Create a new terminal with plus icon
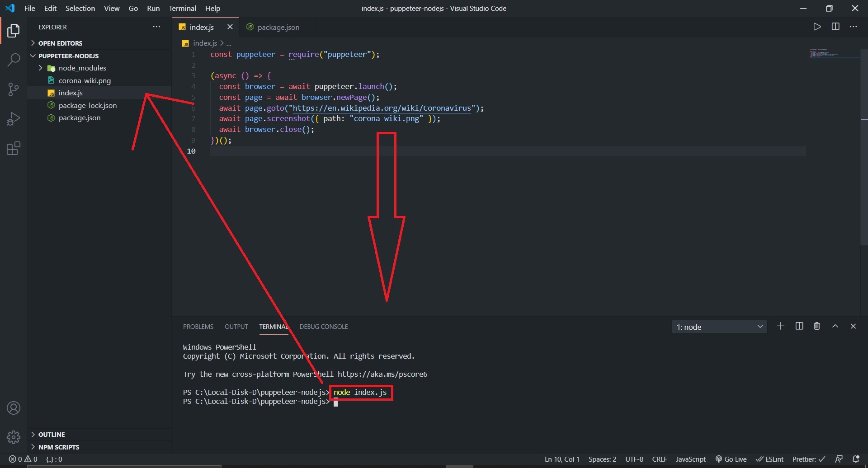The image size is (868, 468). 781,326
